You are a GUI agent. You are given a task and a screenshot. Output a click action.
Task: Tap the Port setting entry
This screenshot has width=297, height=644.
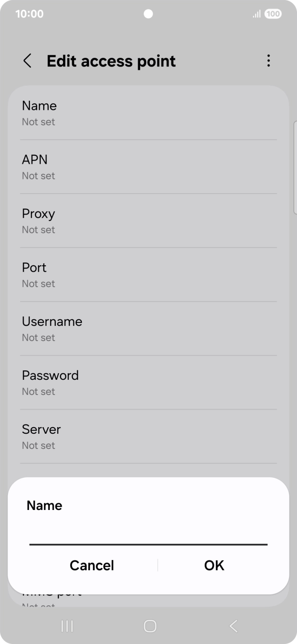[148, 274]
